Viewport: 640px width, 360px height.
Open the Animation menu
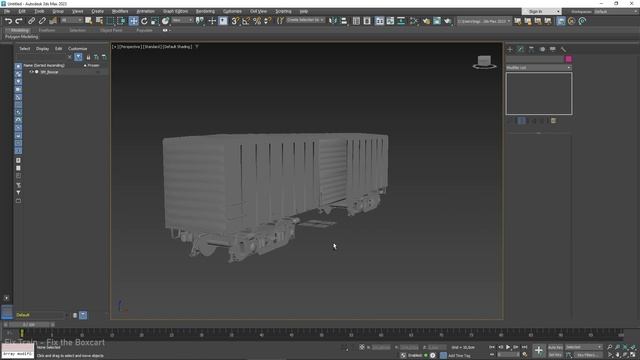[145, 11]
